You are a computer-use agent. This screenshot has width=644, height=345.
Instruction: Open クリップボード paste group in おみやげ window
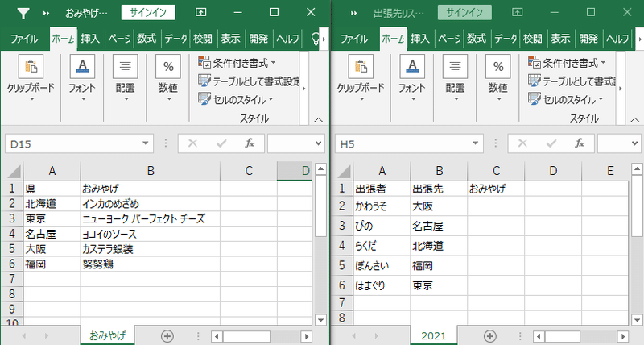[31, 79]
